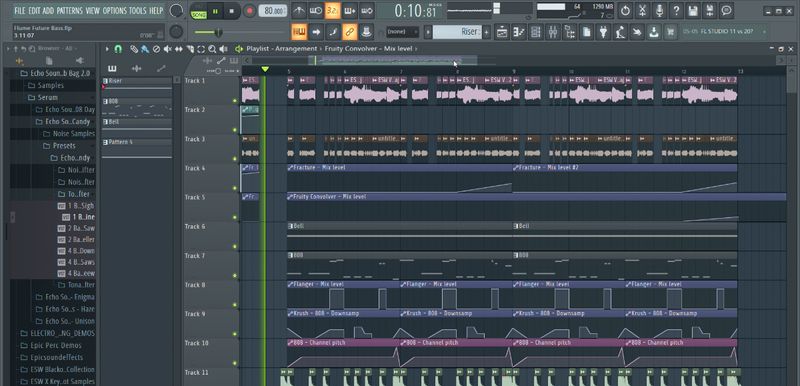Open the shop cart icon
Screen dimensions: 800x386
tap(670, 32)
